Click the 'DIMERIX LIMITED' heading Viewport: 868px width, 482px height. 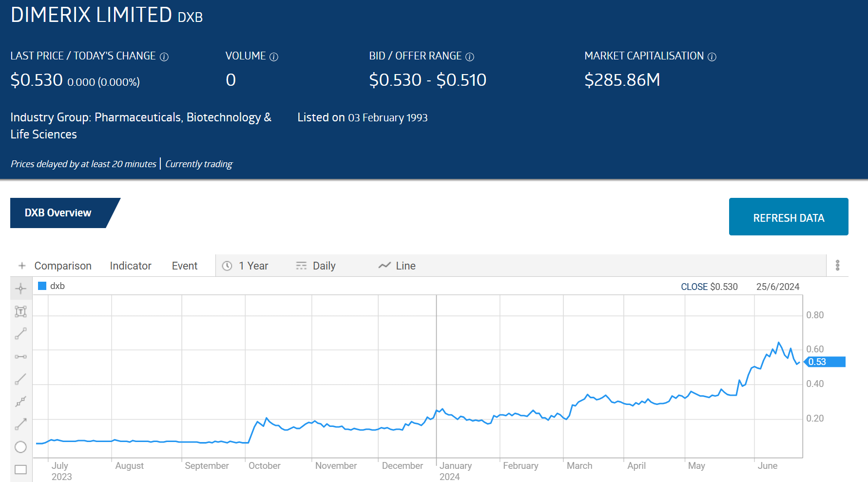(91, 15)
